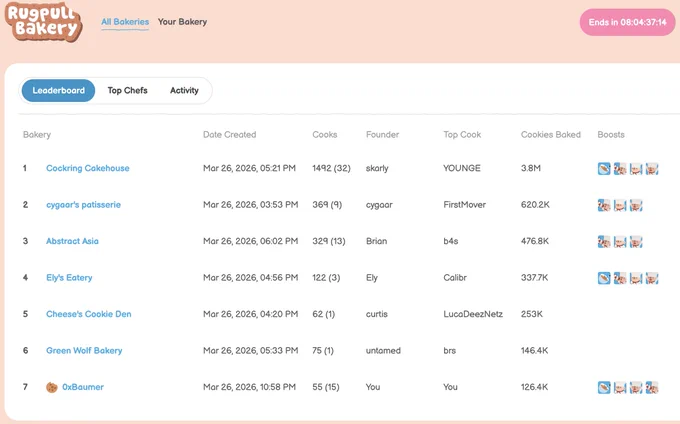Click the Top Cook column header
680x424 pixels.
(x=462, y=134)
